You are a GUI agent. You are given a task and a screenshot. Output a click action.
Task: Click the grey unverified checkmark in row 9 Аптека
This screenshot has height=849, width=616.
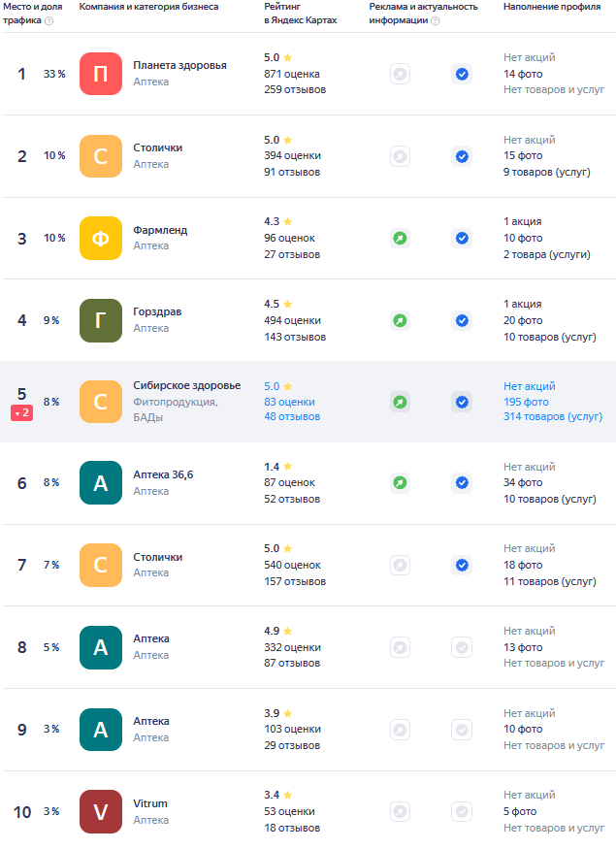(462, 730)
